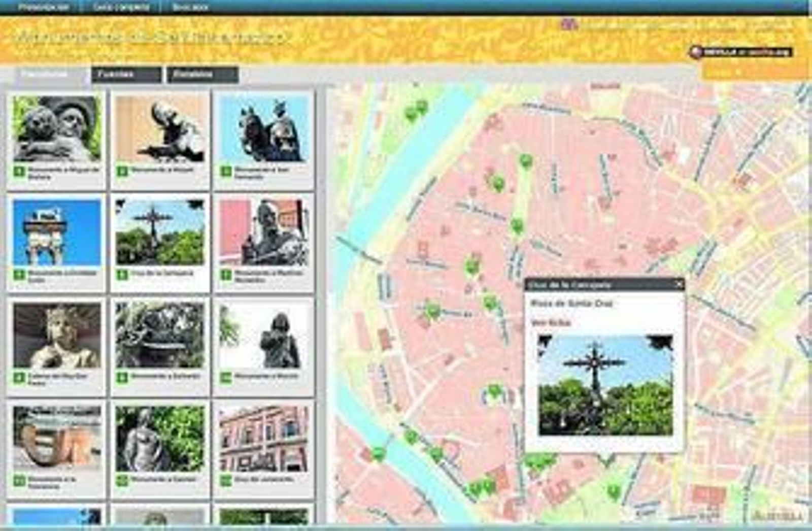
Task: Open the sevilla.org logo button
Action: (x=741, y=52)
